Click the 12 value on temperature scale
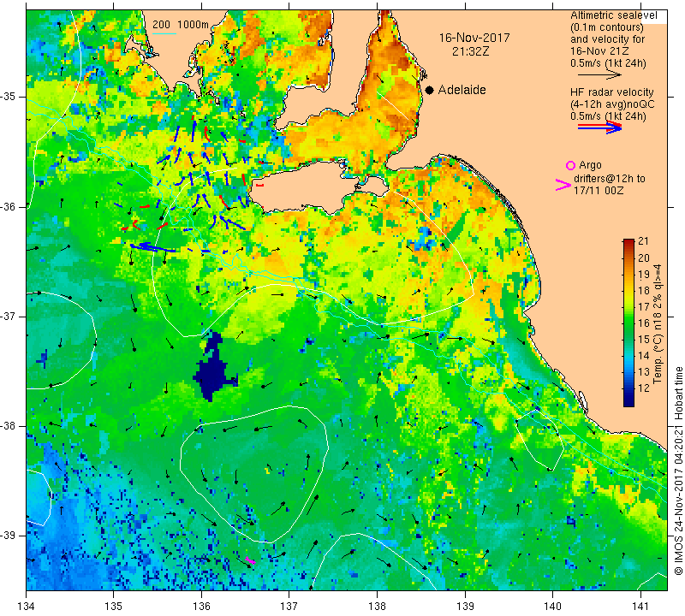 (644, 388)
